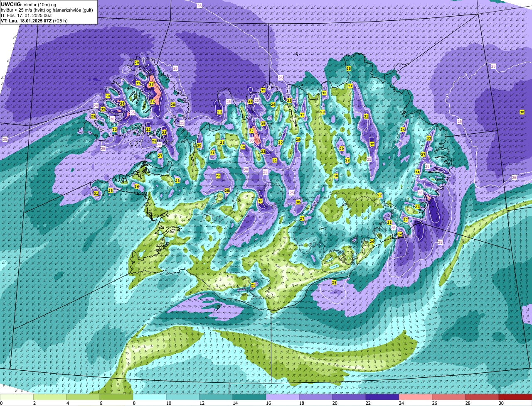This screenshot has width=532, height=406.
Task: Click the yellow "28" gust label offshore southeast coast
Action: pyautogui.click(x=334, y=282)
